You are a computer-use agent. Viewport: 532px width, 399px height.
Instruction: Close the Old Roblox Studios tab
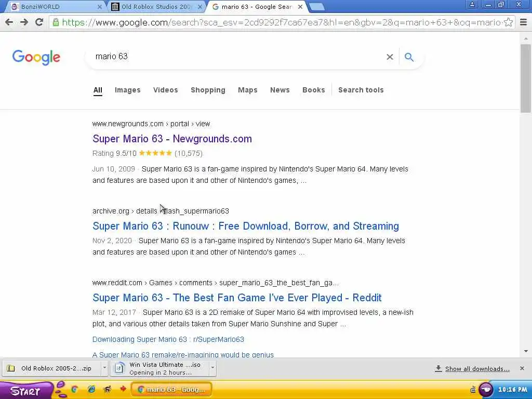[x=200, y=7]
